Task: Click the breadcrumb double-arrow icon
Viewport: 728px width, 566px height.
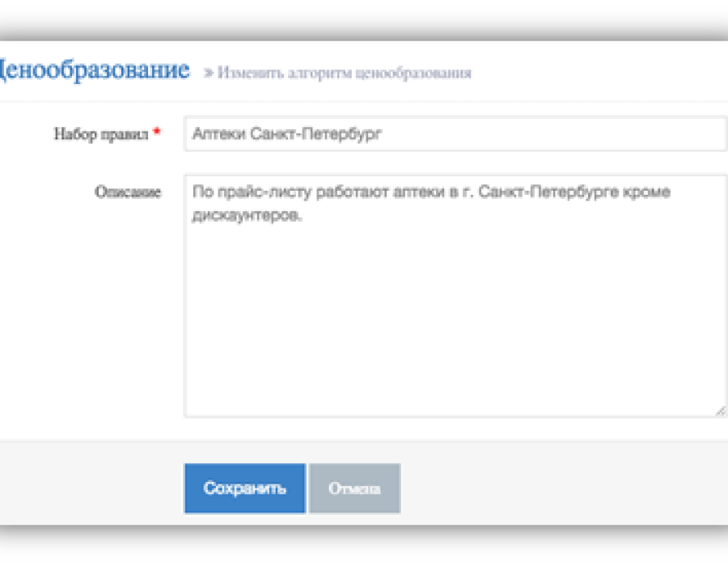Action: point(209,73)
